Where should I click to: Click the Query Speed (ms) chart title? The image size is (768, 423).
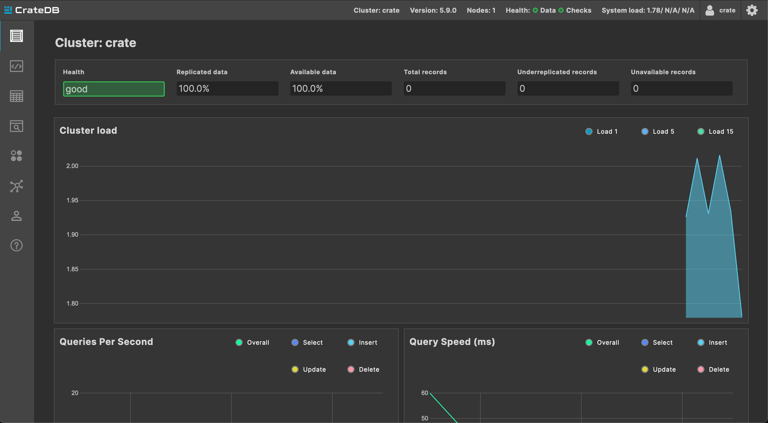coord(452,342)
